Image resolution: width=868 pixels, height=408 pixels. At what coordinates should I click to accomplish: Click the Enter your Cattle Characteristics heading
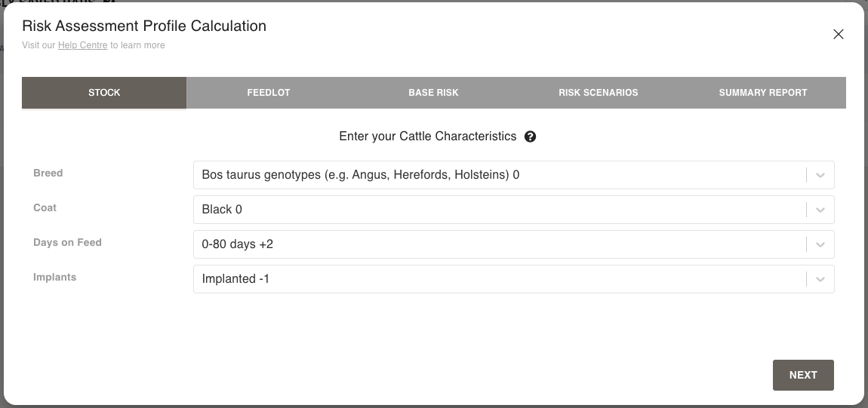pos(427,137)
